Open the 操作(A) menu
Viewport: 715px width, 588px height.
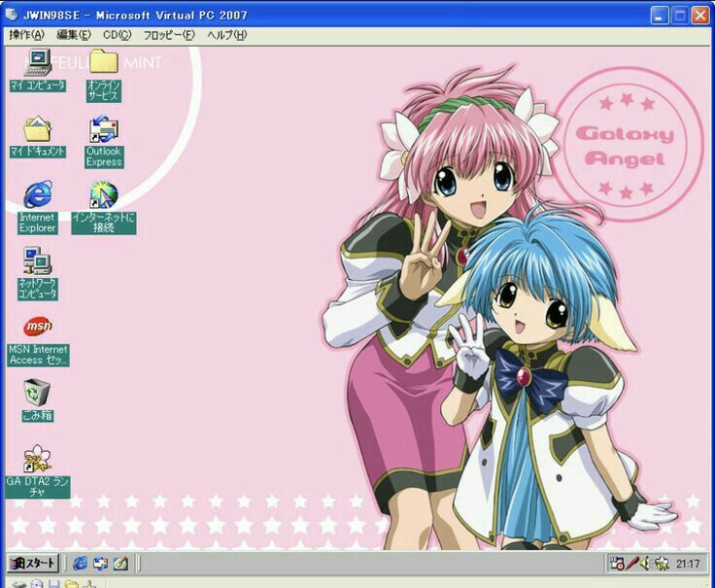(26, 35)
